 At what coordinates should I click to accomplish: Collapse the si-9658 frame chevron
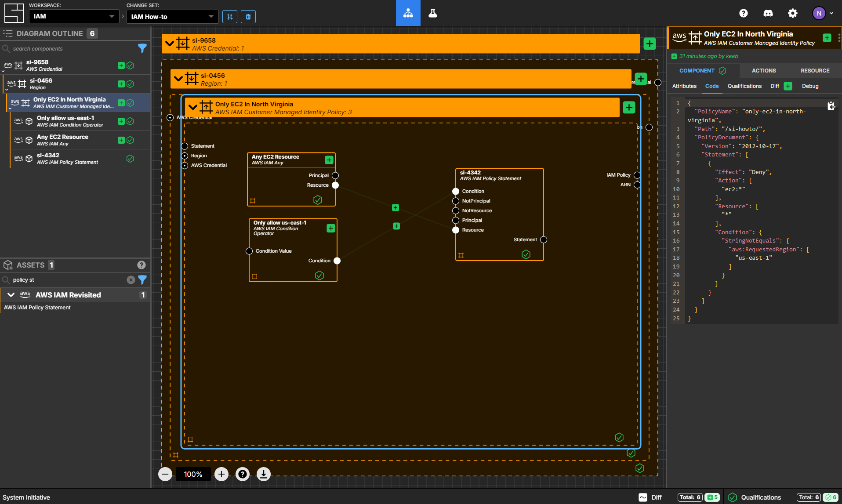170,44
